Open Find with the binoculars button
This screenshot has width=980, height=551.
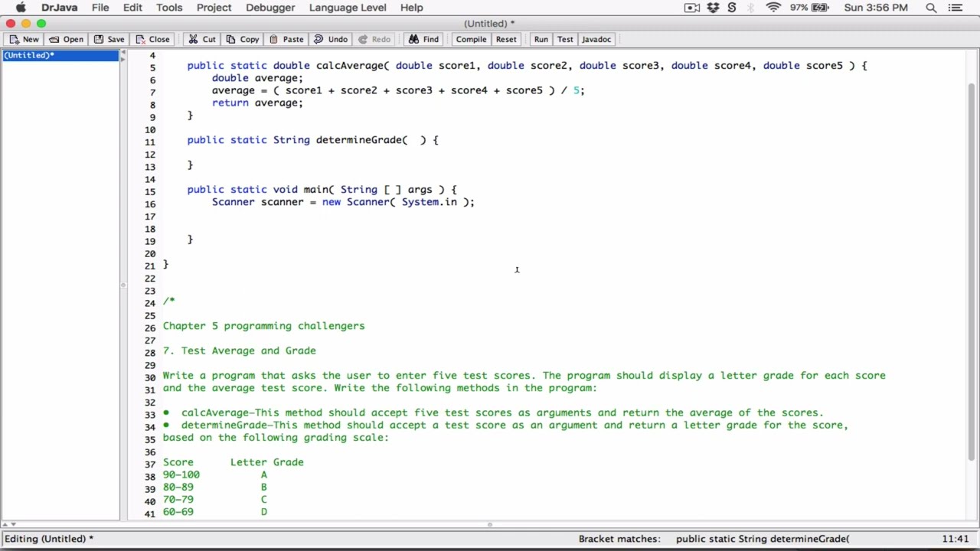423,39
